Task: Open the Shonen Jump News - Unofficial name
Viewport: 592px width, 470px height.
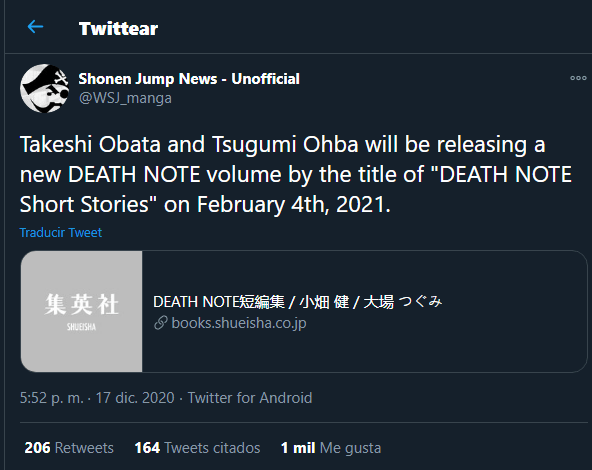Action: (189, 79)
